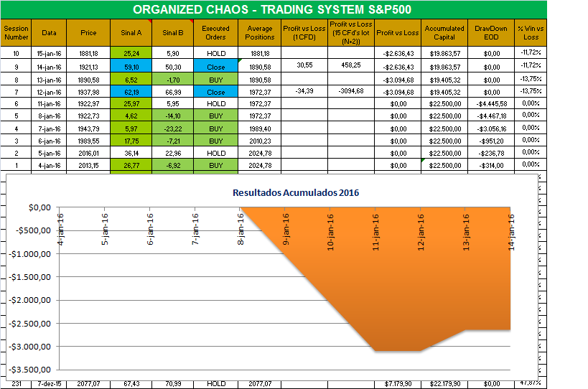
Task: Select the $22.179,90 capital cell
Action: (444, 384)
